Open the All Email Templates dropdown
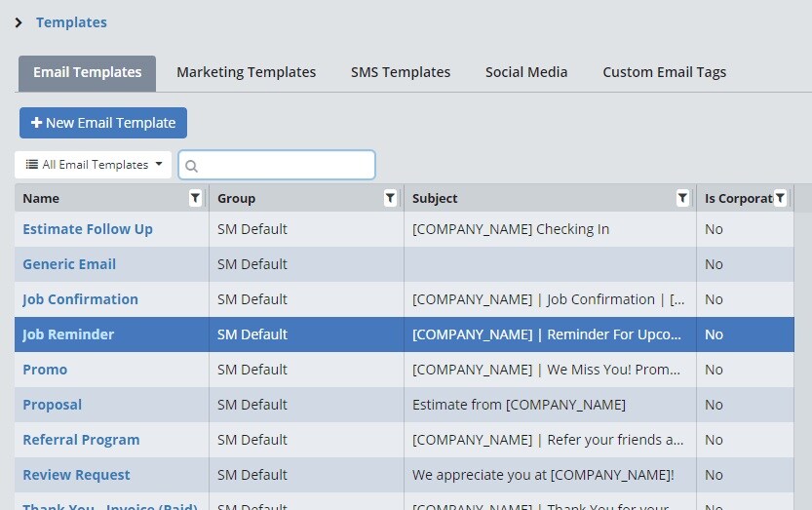Viewport: 812px width, 510px height. click(94, 165)
